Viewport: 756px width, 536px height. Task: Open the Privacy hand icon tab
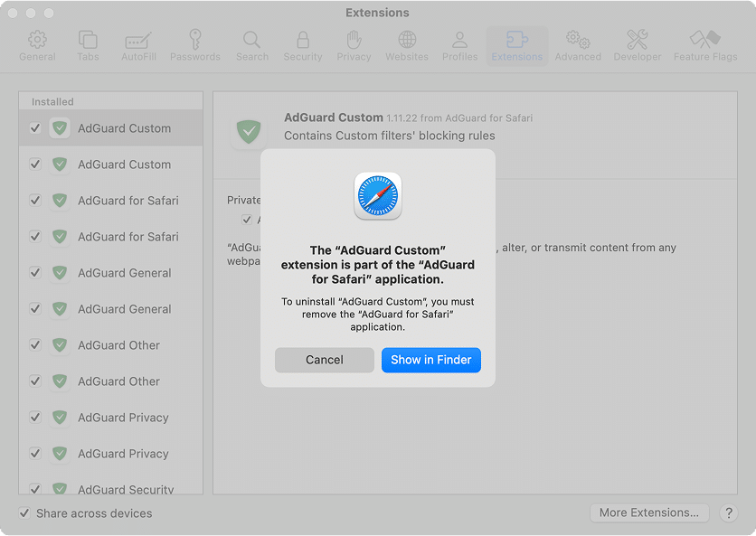tap(354, 46)
